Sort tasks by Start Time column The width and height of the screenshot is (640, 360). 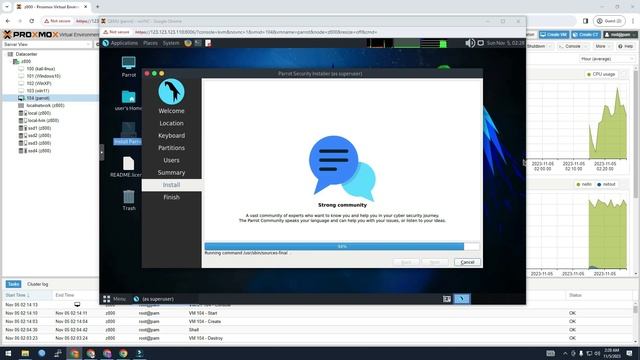(27, 295)
